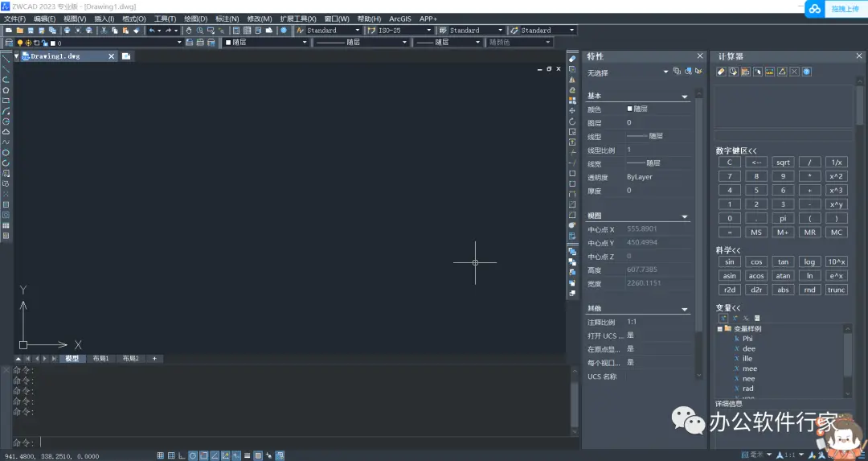Toggle Lineweight display in status bar
The width and height of the screenshot is (868, 461).
click(247, 455)
